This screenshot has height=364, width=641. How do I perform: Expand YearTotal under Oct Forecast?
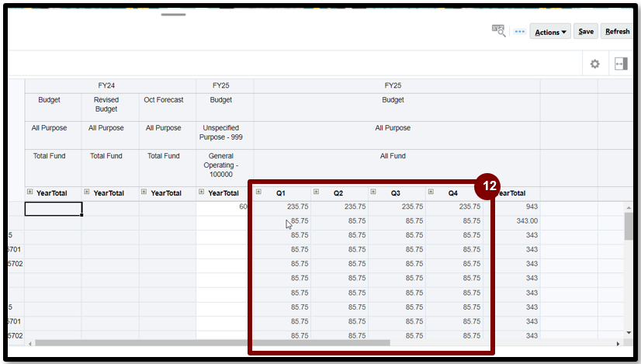tap(145, 192)
